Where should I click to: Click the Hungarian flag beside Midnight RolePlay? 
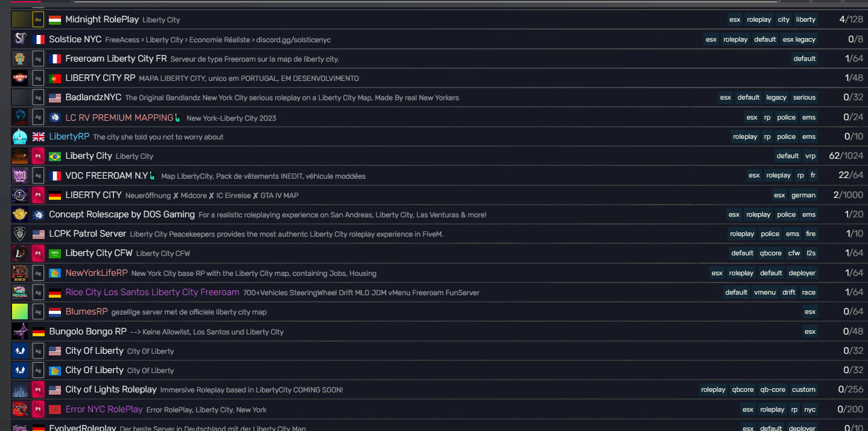point(55,20)
